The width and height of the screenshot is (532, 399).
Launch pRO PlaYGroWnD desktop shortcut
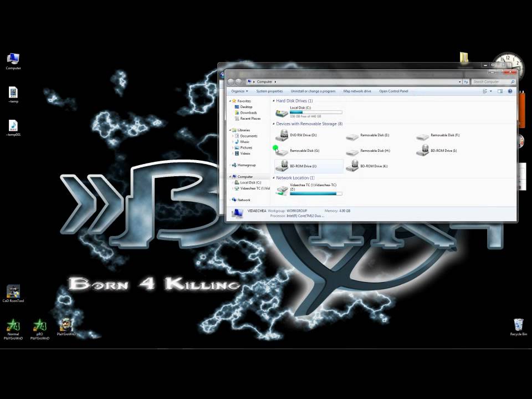[x=40, y=329]
